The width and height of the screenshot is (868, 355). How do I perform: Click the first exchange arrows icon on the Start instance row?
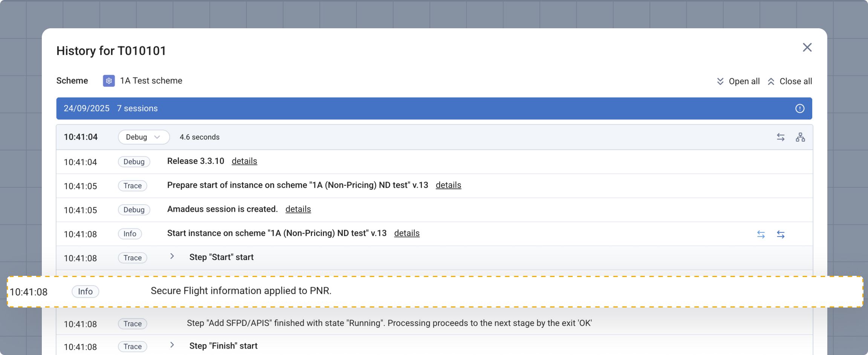click(x=761, y=234)
